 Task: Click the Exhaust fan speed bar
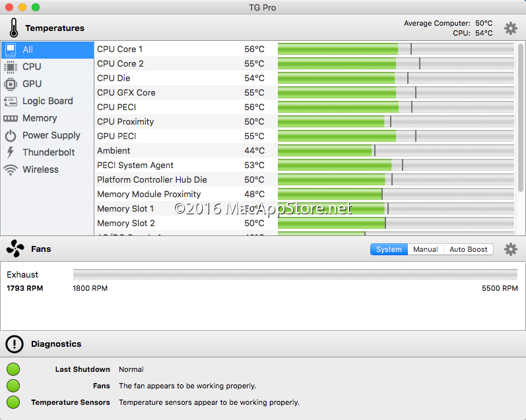click(294, 274)
